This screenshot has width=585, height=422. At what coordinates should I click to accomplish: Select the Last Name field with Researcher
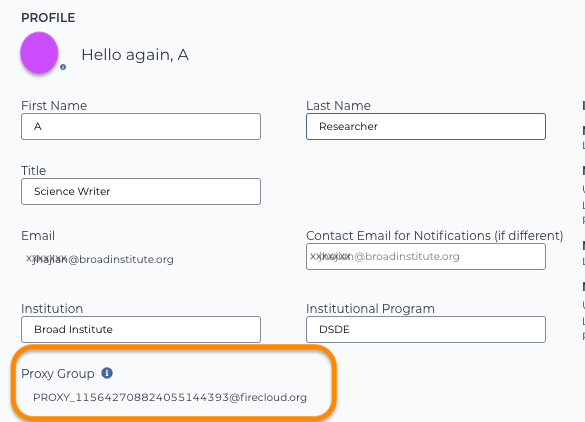pyautogui.click(x=426, y=126)
